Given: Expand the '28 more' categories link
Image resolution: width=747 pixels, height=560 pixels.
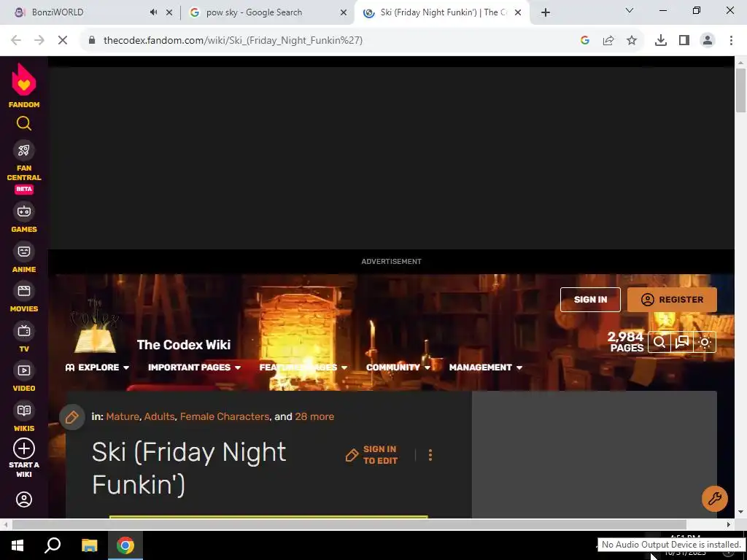Looking at the screenshot, I should tap(314, 416).
